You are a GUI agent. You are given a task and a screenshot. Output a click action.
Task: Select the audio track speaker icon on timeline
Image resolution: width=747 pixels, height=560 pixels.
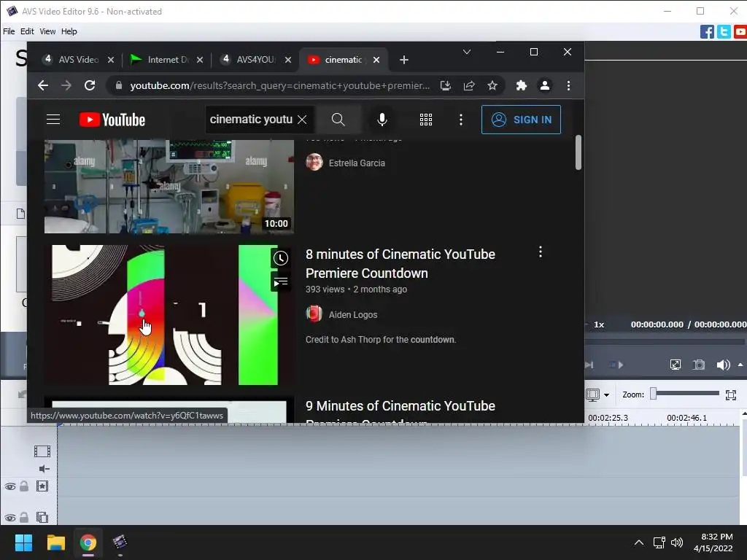pos(44,469)
